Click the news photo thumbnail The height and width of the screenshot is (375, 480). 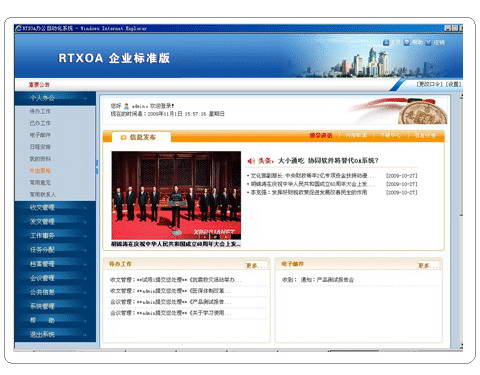(176, 195)
